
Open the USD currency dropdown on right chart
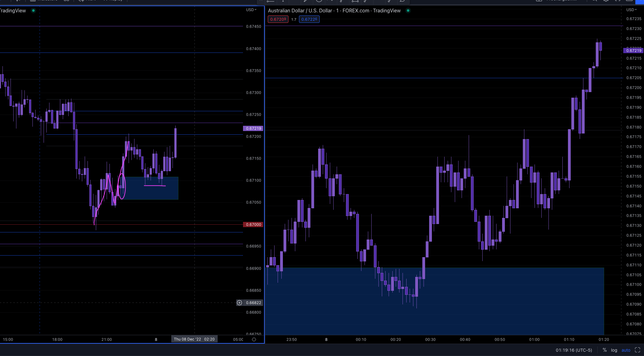[631, 10]
